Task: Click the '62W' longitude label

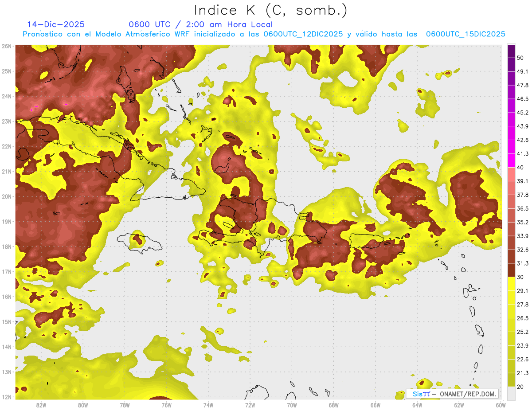Action: 459,405
